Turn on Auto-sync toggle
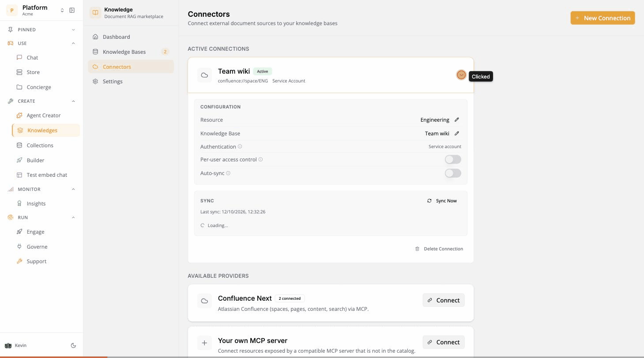 [453, 173]
